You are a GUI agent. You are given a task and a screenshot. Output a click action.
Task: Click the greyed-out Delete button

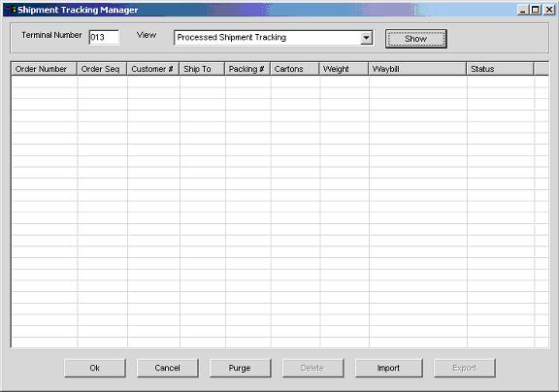(312, 368)
